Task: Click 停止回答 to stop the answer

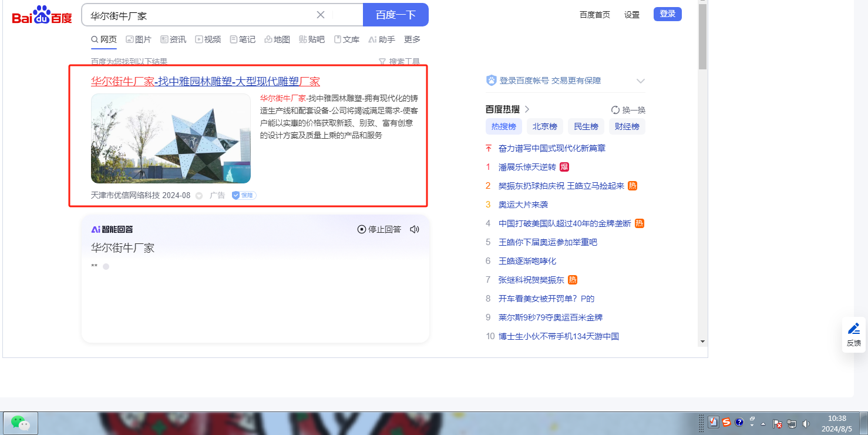Action: coord(379,229)
